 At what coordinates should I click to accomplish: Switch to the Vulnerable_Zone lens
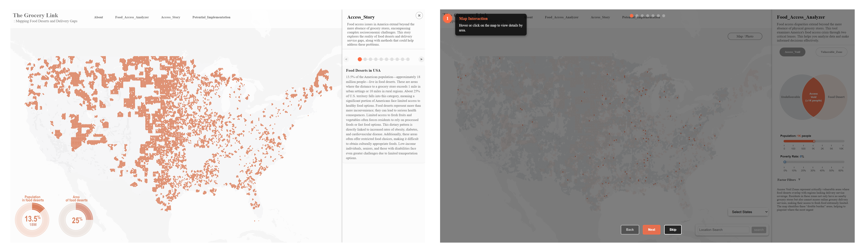831,52
